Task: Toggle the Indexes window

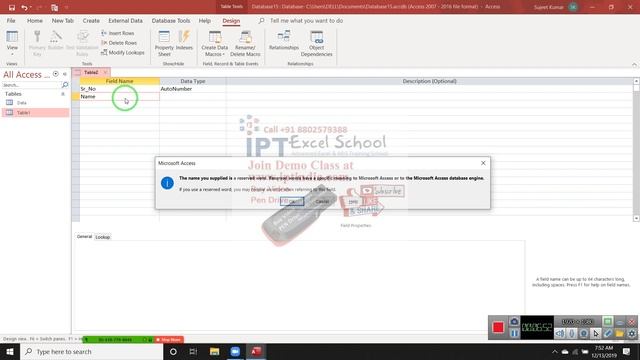Action: tap(184, 40)
